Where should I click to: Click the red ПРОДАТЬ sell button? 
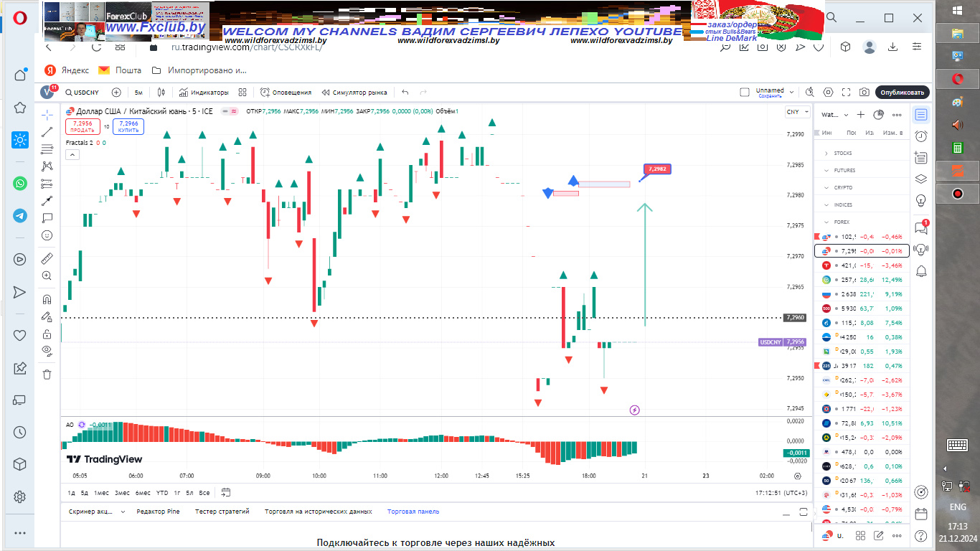[83, 127]
